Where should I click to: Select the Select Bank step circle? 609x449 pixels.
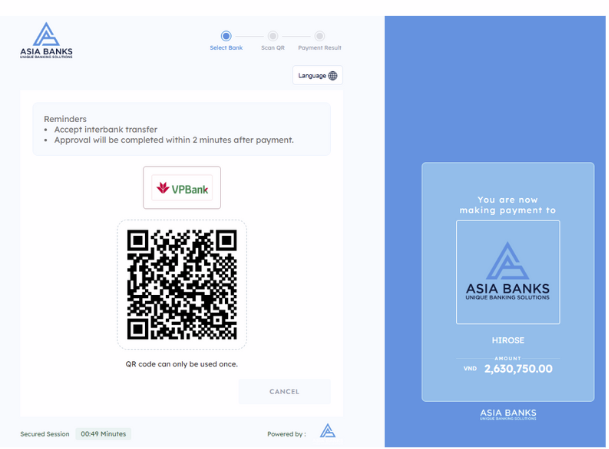coord(226,35)
